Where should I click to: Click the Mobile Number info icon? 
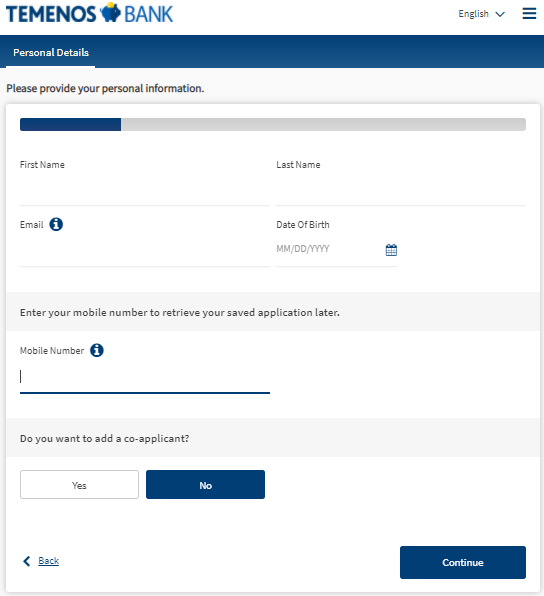point(97,350)
